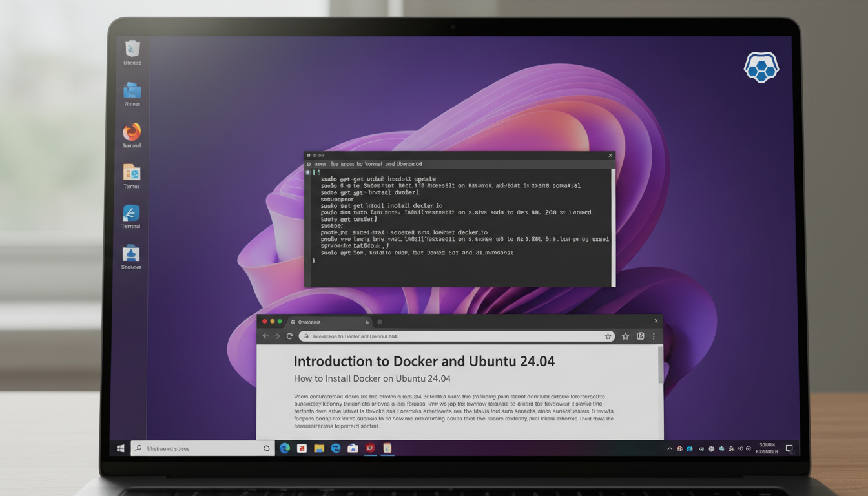Click the green traffic-light button in browser
868x496 pixels.
(x=280, y=321)
